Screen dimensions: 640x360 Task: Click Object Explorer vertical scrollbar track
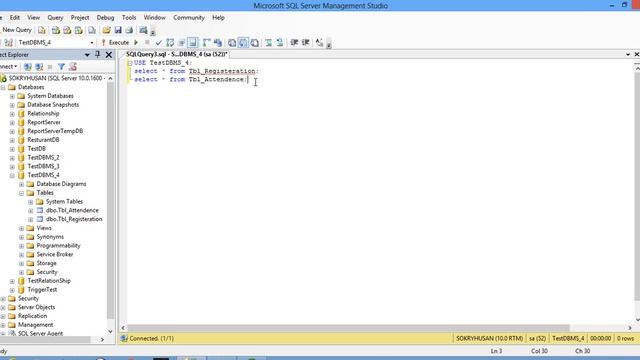[110, 200]
